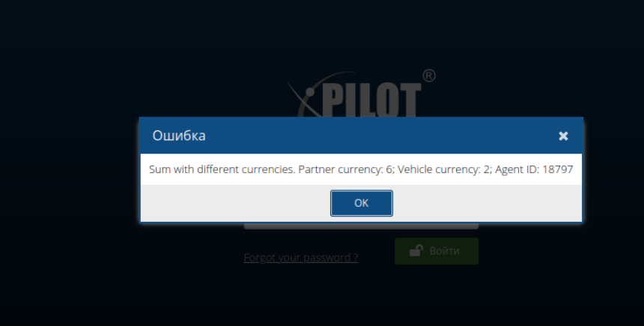Screen dimensions: 644x326
Task: Click the "Agent ID:" label in the message
Action: click(517, 169)
